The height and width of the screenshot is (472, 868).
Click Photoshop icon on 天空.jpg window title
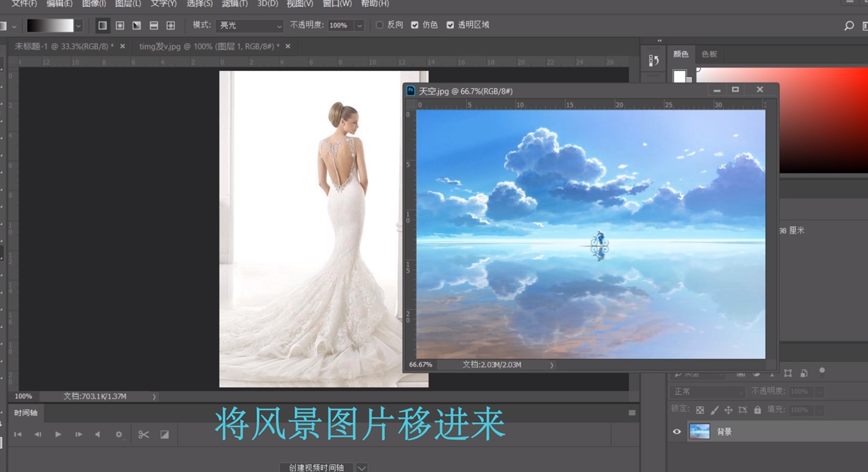point(410,90)
